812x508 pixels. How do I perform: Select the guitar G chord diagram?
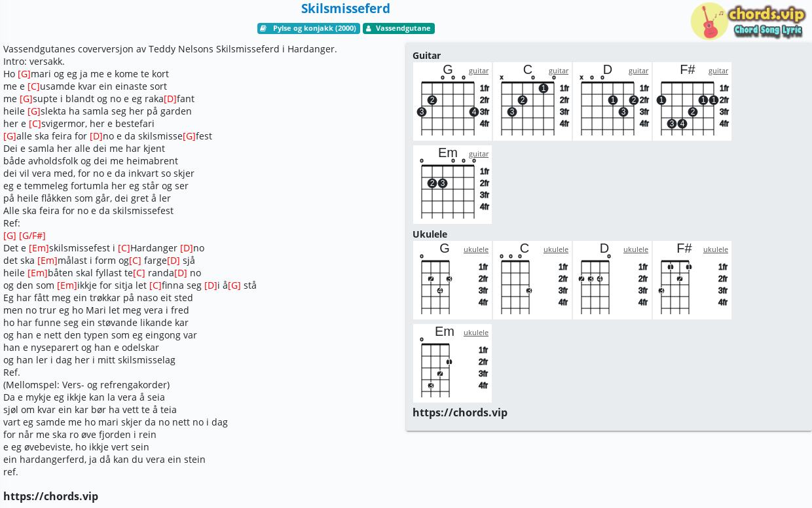[452, 101]
